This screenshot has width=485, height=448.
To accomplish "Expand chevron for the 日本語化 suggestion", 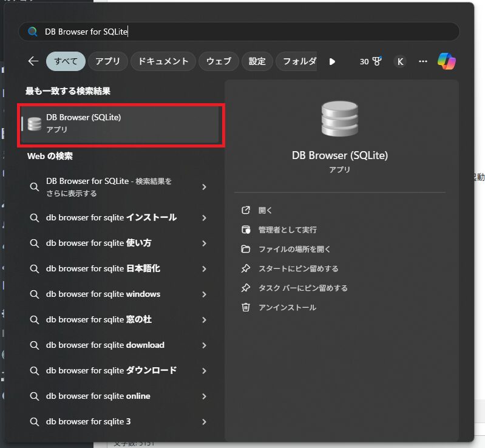I will tap(204, 268).
